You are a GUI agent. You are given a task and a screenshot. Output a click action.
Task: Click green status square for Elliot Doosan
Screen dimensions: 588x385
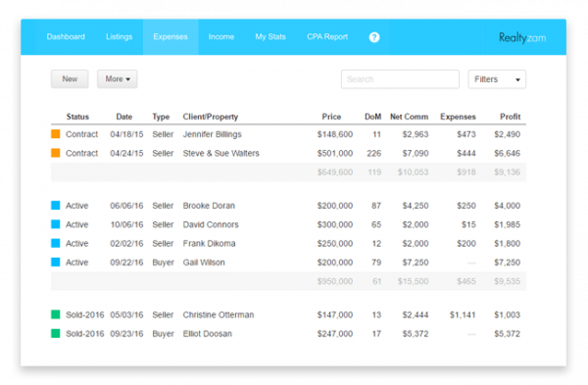click(x=56, y=333)
